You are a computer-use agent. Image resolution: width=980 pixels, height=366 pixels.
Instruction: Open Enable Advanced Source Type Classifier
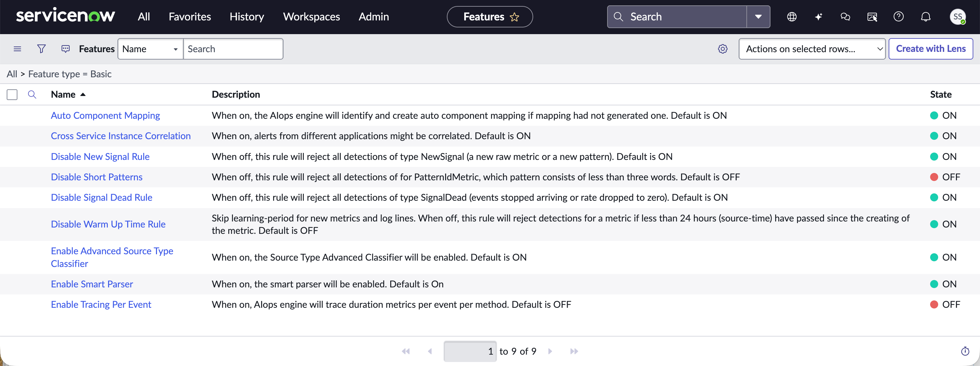(x=112, y=257)
